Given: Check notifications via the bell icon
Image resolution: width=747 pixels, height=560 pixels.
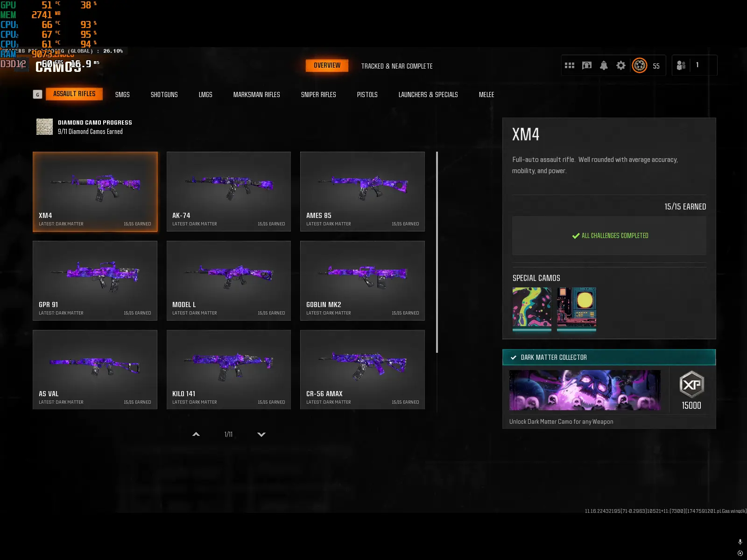Looking at the screenshot, I should tap(604, 65).
